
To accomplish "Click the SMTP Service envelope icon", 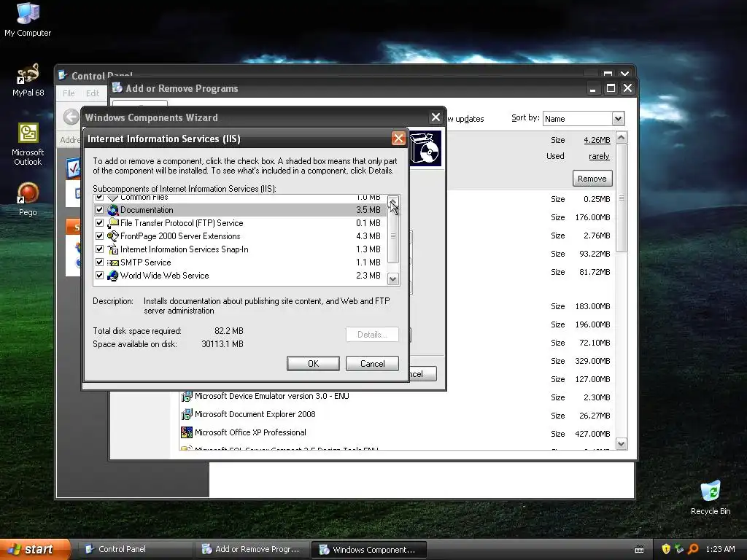I will click(113, 262).
